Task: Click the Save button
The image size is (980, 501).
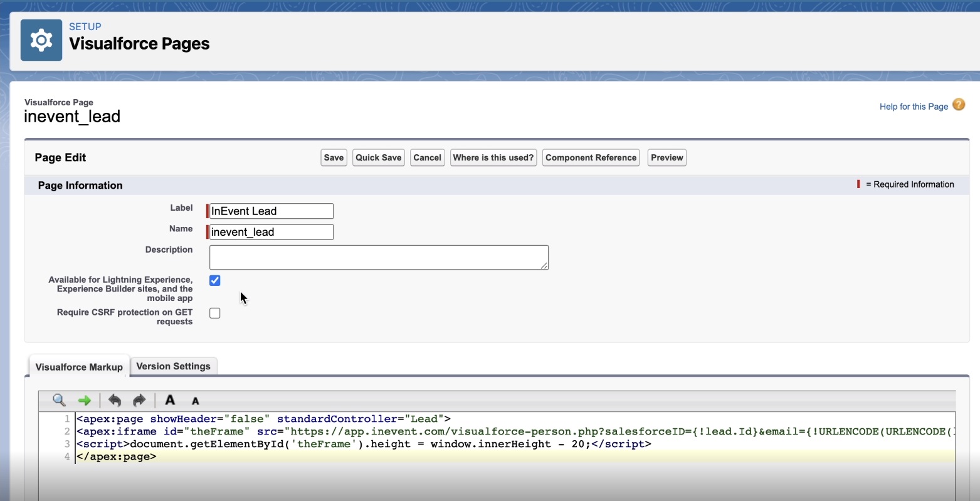Action: click(x=334, y=157)
